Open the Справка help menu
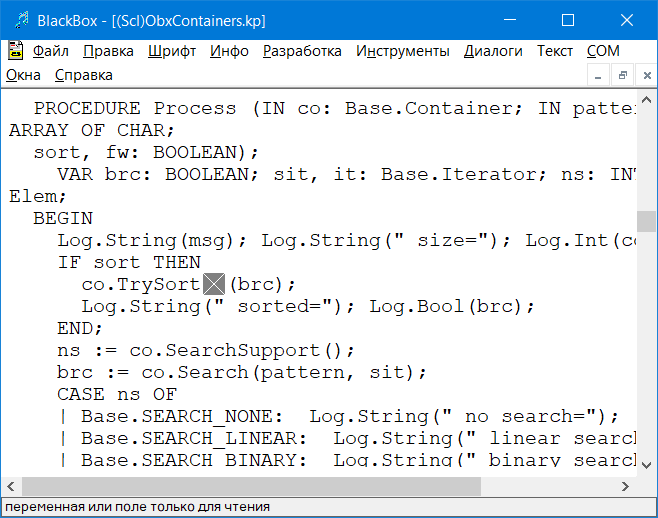Viewport: 658px width, 518px height. tap(84, 75)
